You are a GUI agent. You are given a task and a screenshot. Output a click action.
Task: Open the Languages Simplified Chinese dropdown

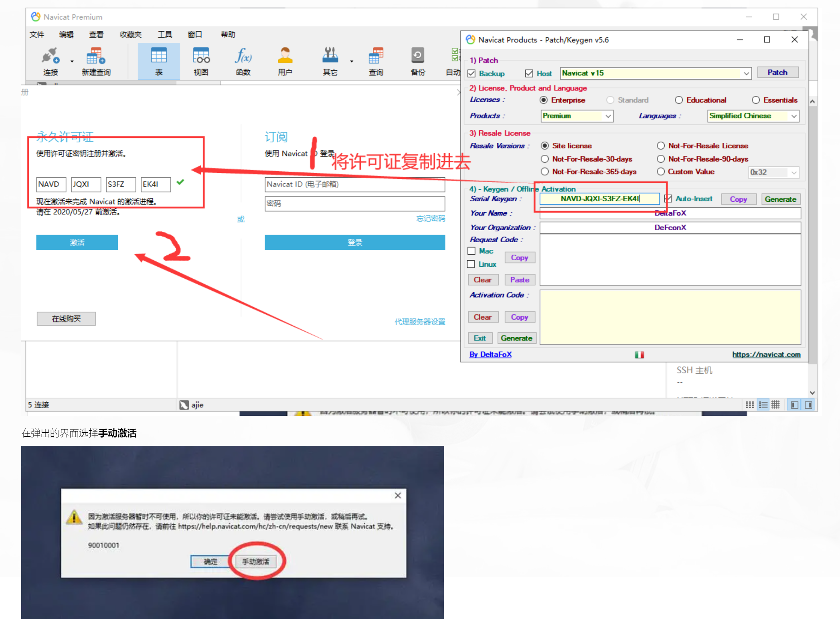coord(793,116)
